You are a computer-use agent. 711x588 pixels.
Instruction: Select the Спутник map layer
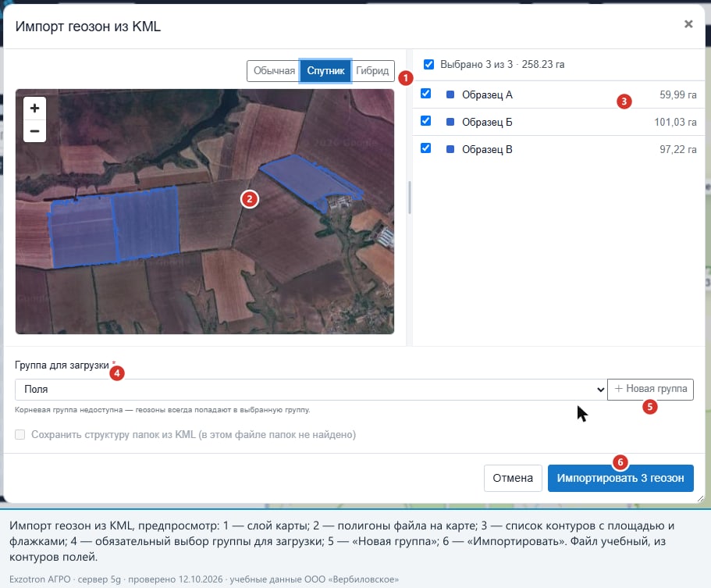pos(325,71)
